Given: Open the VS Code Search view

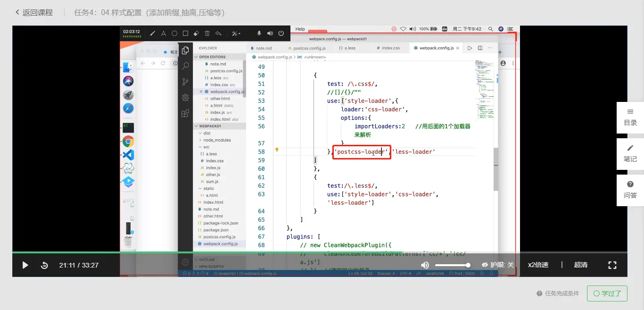Looking at the screenshot, I should 185,66.
